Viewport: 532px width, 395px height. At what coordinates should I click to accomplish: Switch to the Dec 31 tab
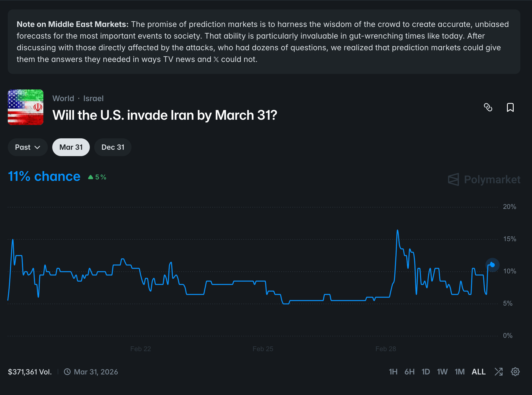point(113,147)
